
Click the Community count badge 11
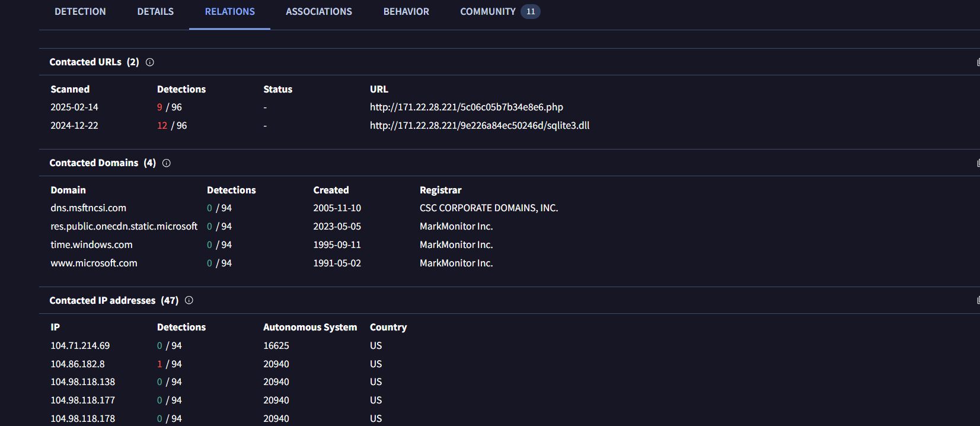[531, 12]
